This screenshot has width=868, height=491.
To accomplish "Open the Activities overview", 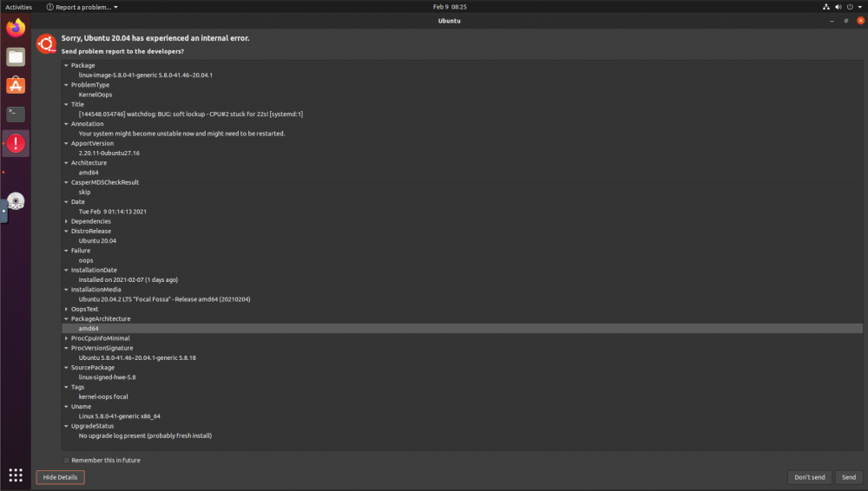I will pos(19,7).
